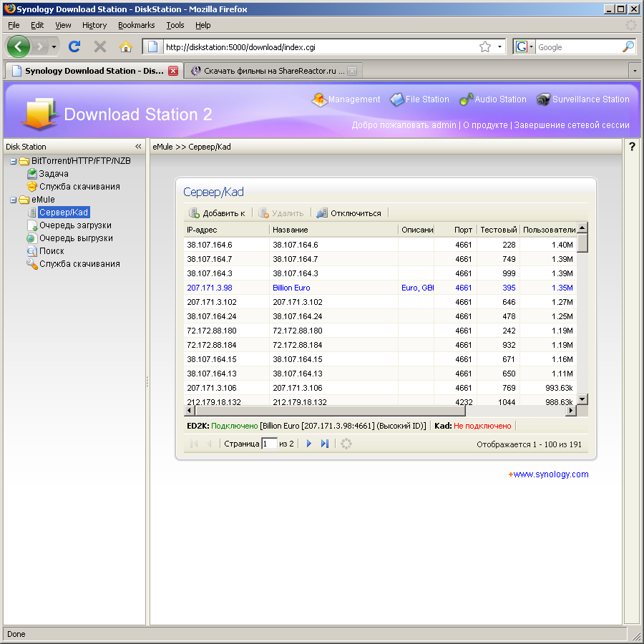Reload the page with refresh icon
This screenshot has width=644, height=644.
(74, 47)
